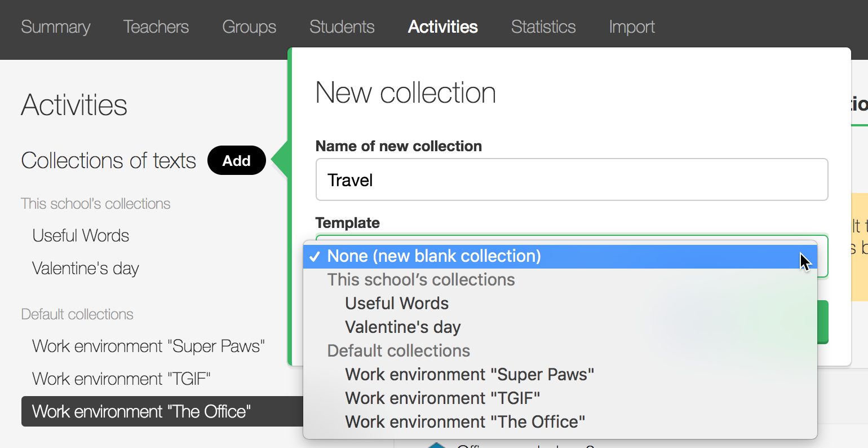This screenshot has width=868, height=448.
Task: Select sidebar Work environment "Super Paws" collection
Action: 148,346
